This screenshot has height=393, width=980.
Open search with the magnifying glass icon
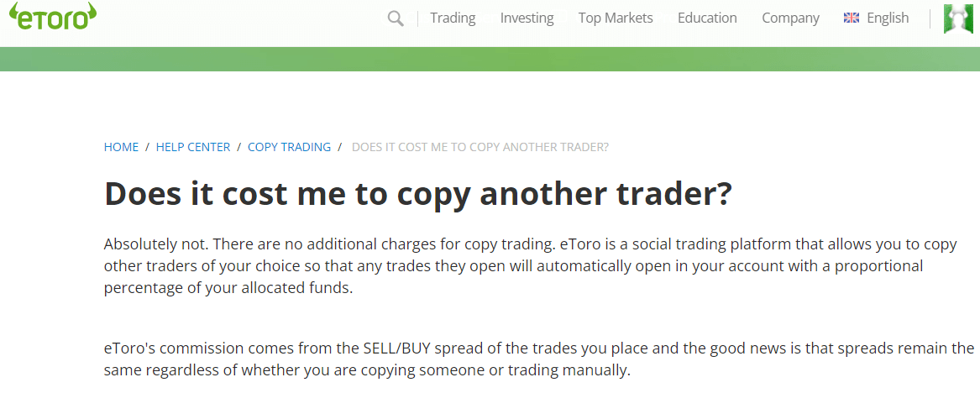396,18
